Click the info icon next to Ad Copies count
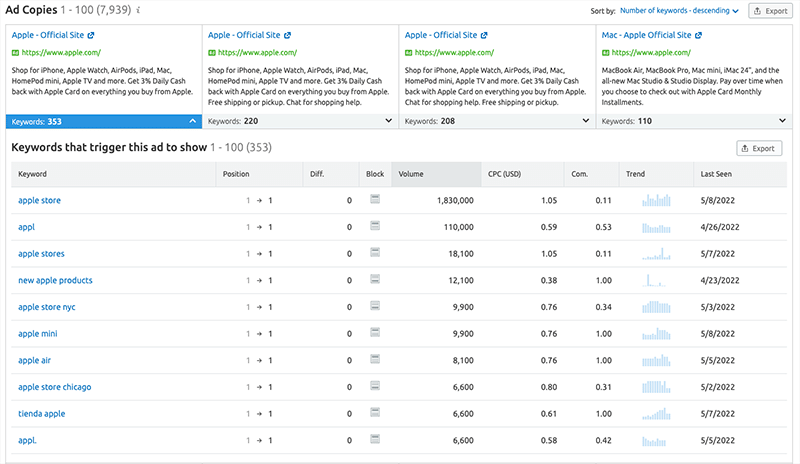 (x=138, y=10)
